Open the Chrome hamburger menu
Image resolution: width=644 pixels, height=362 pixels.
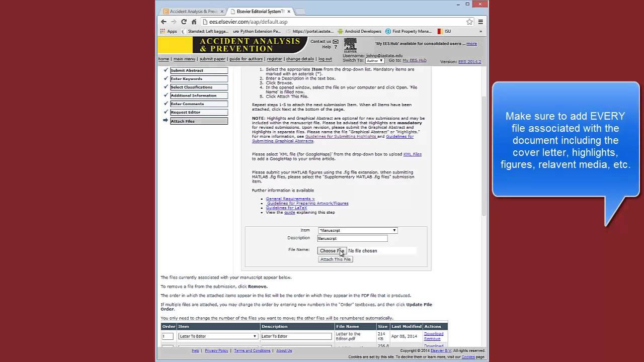coord(480,22)
